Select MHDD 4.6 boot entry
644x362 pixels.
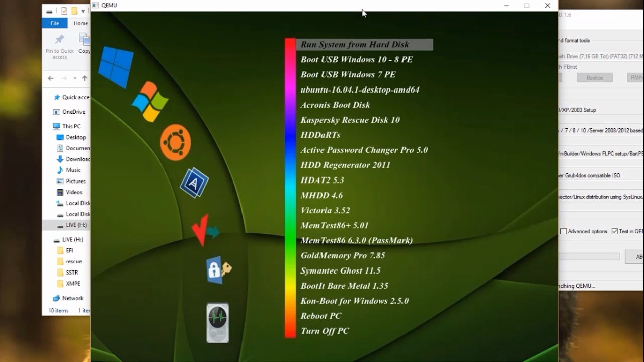tap(321, 195)
